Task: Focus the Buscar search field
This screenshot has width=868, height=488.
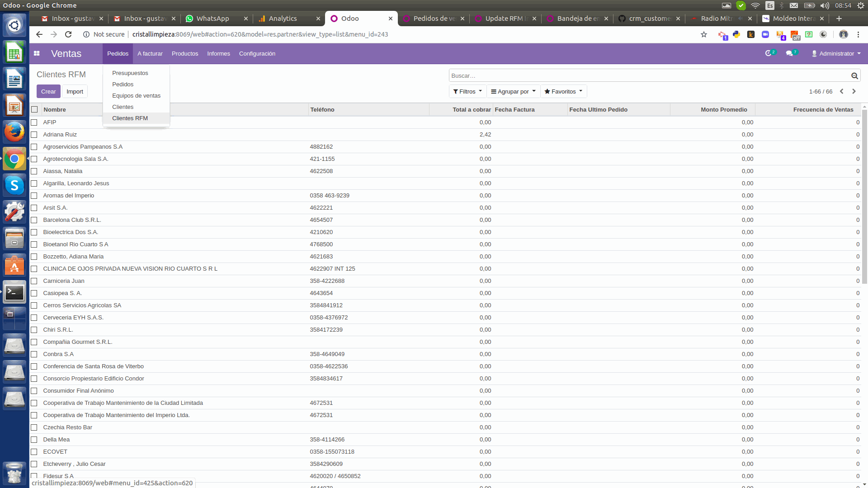Action: [x=650, y=76]
